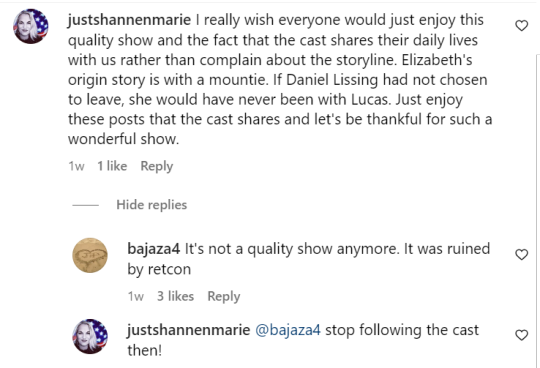The width and height of the screenshot is (540, 368).
Task: Click the 1w timestamp on the top comment
Action: pyautogui.click(x=76, y=166)
